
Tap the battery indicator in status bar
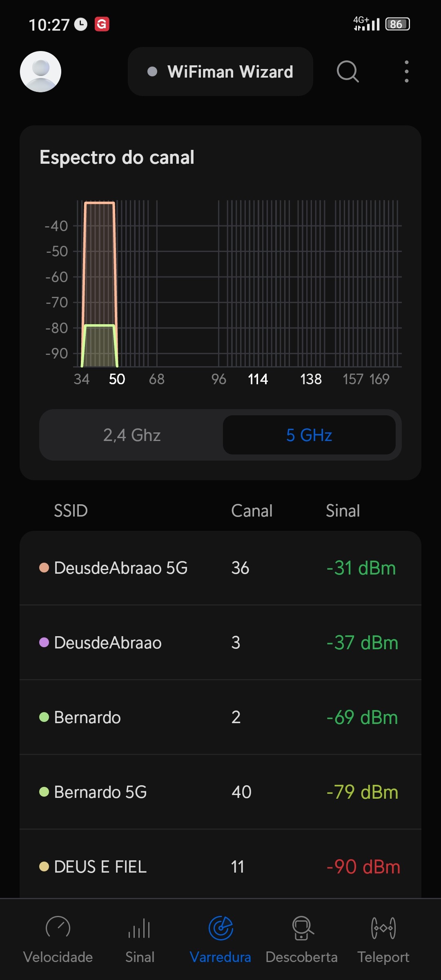[397, 24]
